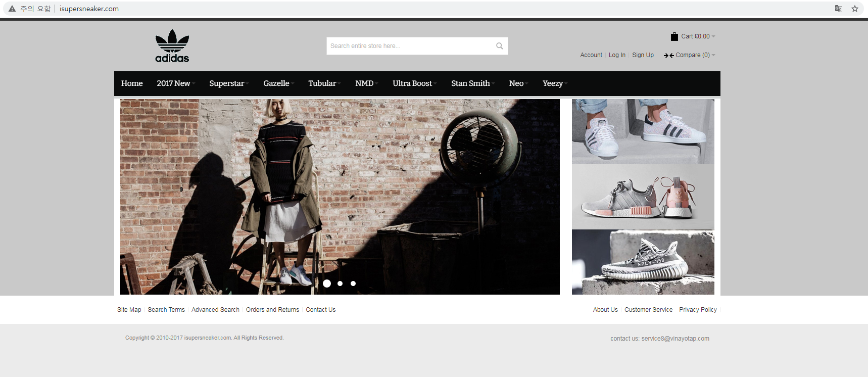This screenshot has height=377, width=868.
Task: Open Orders and Returns link
Action: point(272,310)
